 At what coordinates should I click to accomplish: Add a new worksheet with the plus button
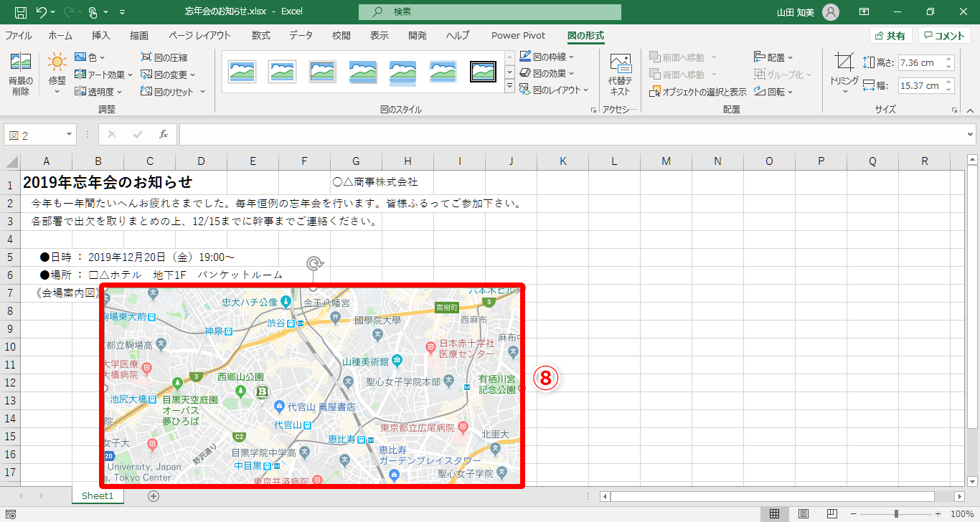[153, 495]
